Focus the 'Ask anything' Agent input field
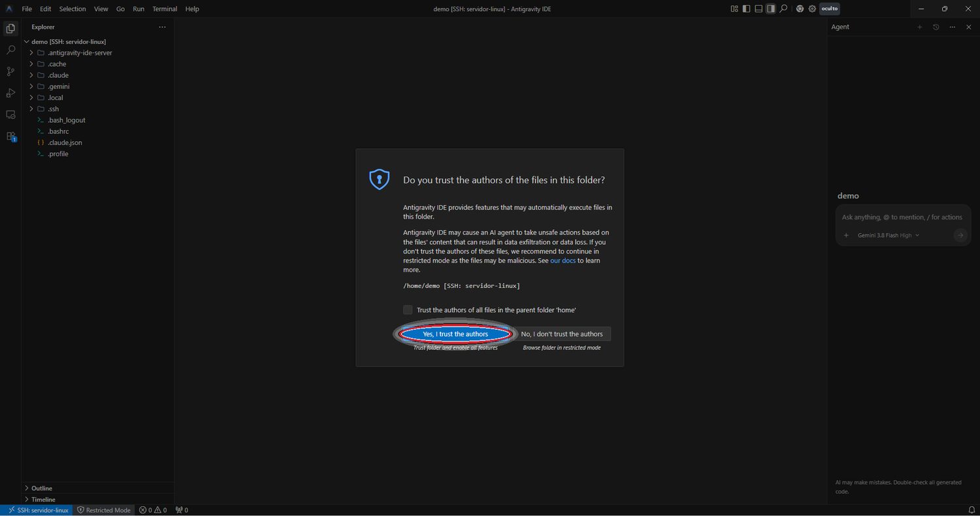 click(903, 217)
